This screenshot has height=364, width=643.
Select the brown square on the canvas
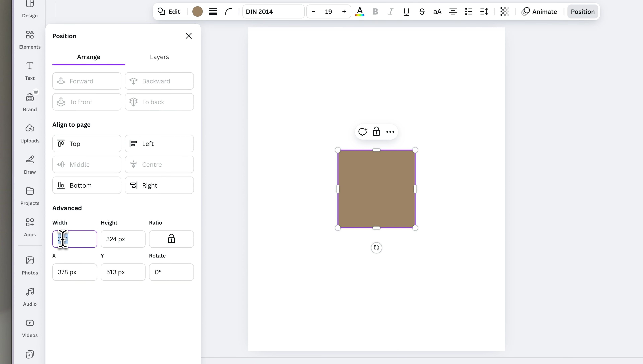pos(376,189)
